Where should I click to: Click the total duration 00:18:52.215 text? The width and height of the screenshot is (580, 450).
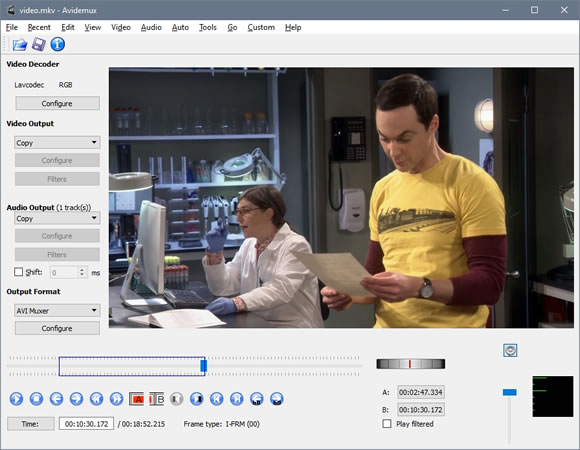click(x=143, y=424)
